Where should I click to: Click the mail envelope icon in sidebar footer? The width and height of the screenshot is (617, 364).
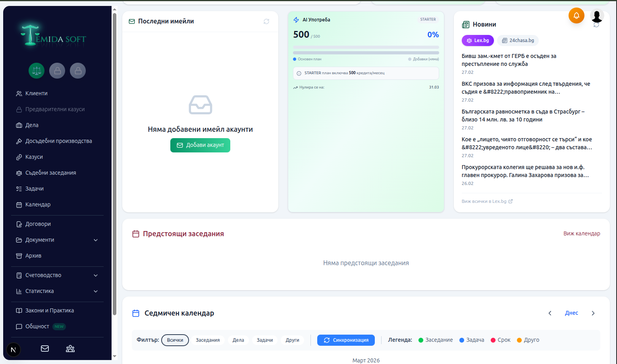[x=45, y=349]
